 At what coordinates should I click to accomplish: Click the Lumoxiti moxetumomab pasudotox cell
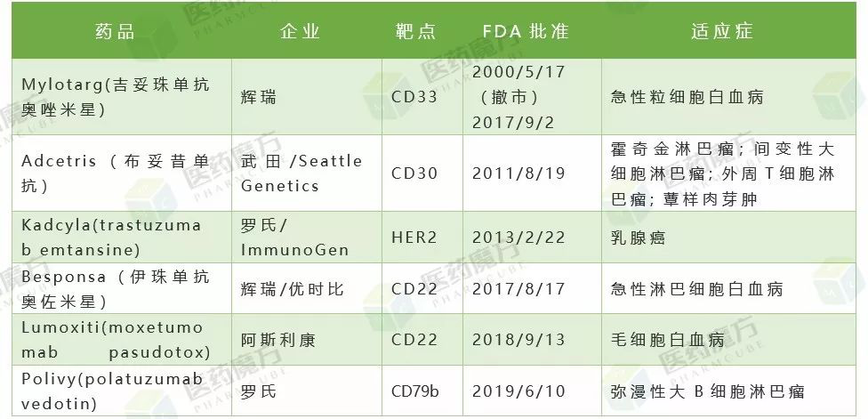121,339
